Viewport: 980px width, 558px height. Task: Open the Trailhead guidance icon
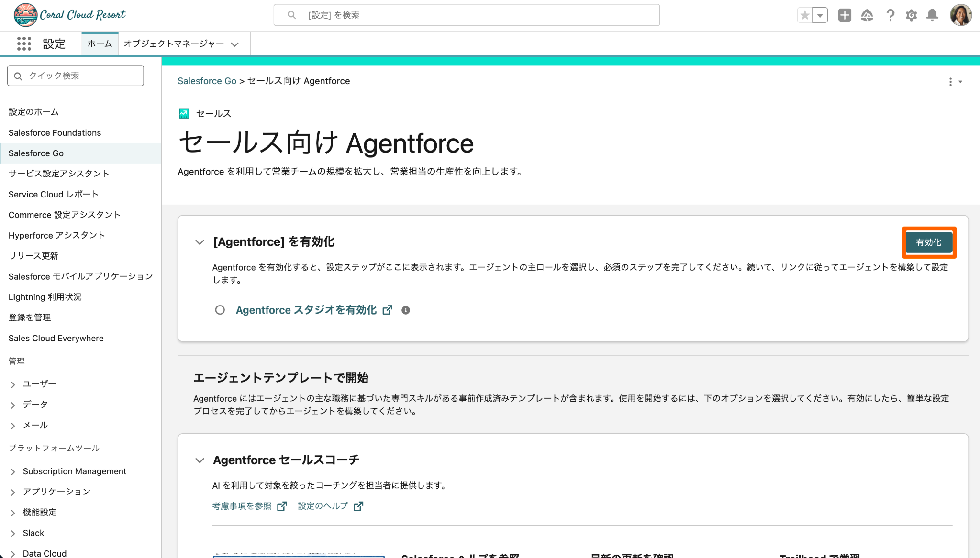point(867,15)
